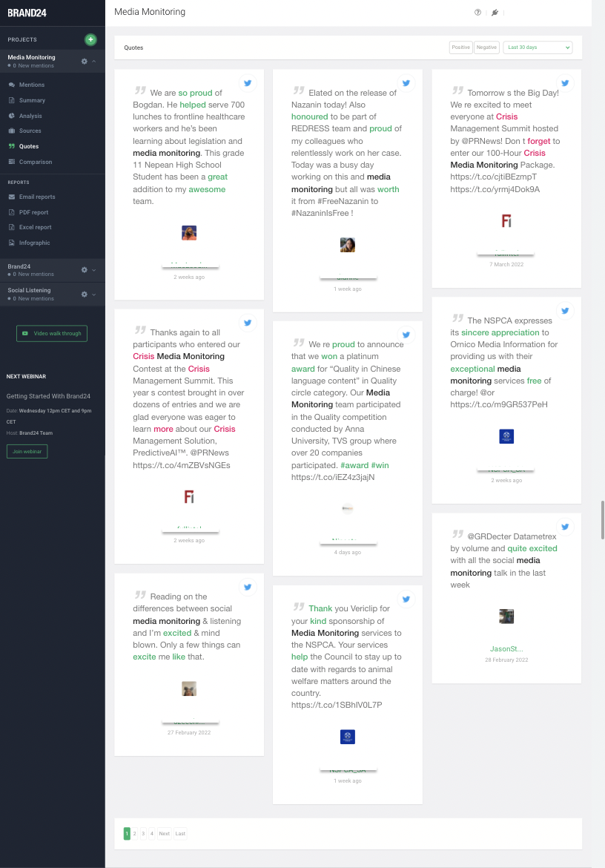This screenshot has width=605, height=868.
Task: Open link https://t.co/m9GR537PeH
Action: pyautogui.click(x=499, y=404)
